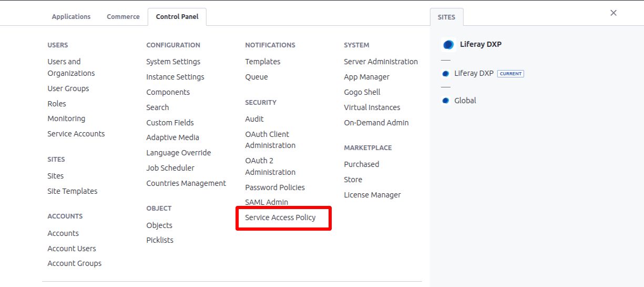Open Instance Settings
This screenshot has height=287, width=644.
(x=175, y=77)
